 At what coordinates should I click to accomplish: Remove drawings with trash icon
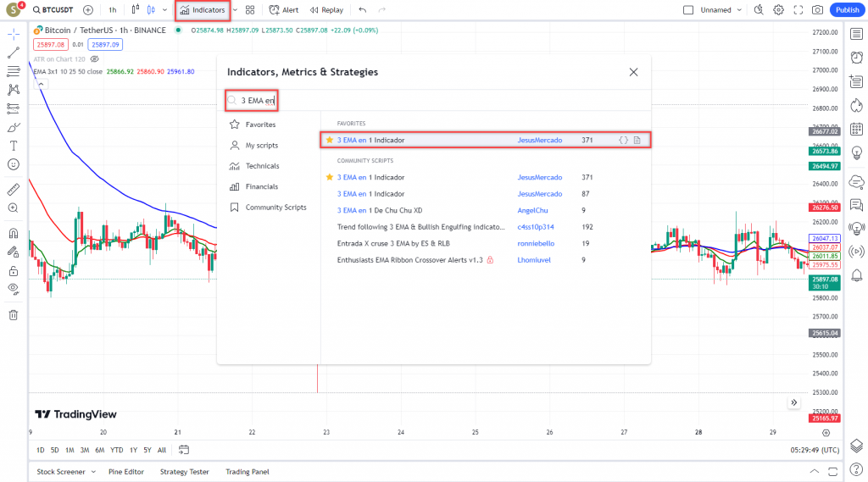[x=14, y=315]
